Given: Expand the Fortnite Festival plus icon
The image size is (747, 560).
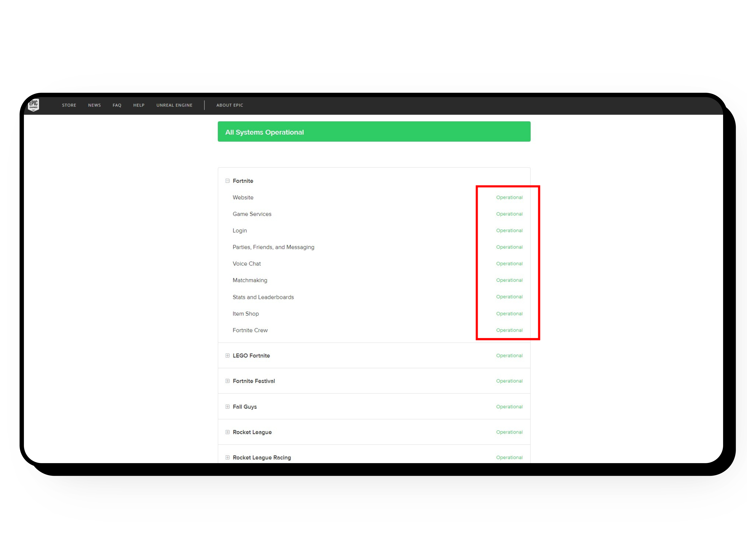Looking at the screenshot, I should click(227, 381).
